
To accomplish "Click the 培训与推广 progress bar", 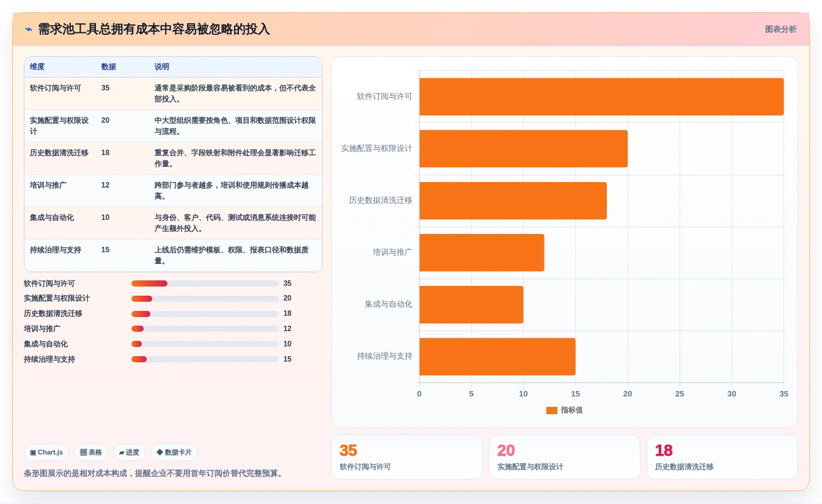I will [205, 329].
